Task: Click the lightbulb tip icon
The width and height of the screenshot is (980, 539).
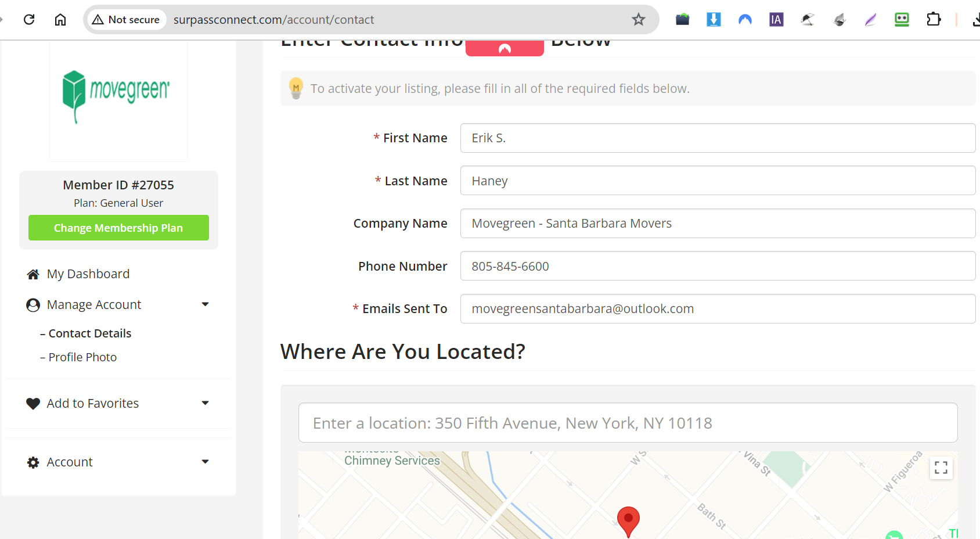Action: tap(296, 88)
